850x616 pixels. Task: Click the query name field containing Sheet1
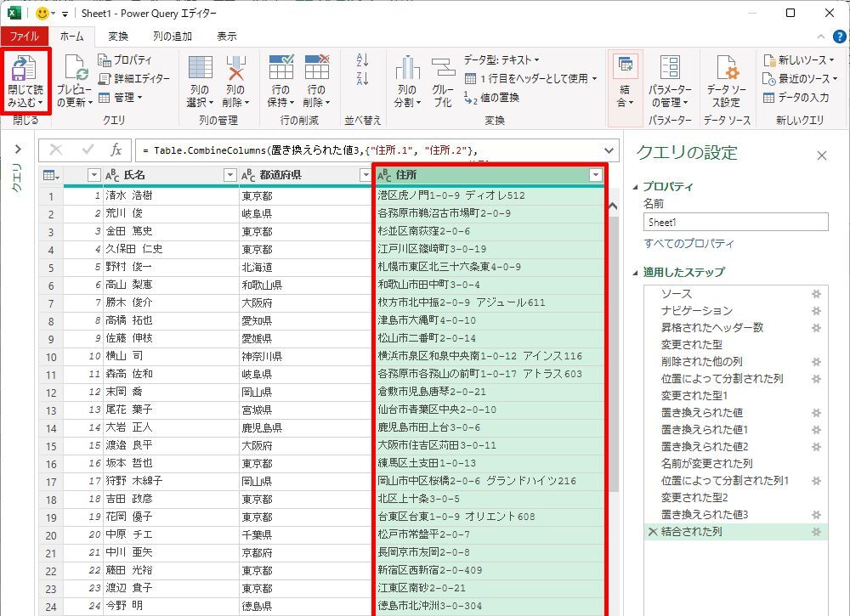point(735,222)
